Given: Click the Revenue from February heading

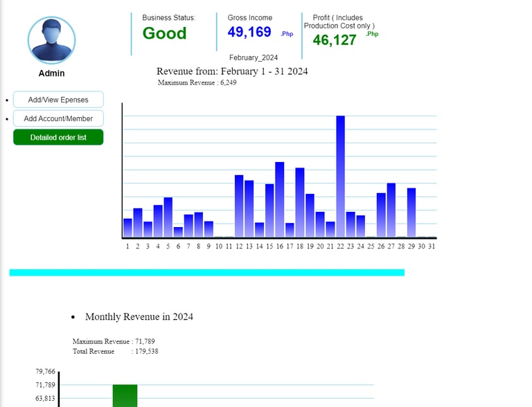Looking at the screenshot, I should click(232, 71).
